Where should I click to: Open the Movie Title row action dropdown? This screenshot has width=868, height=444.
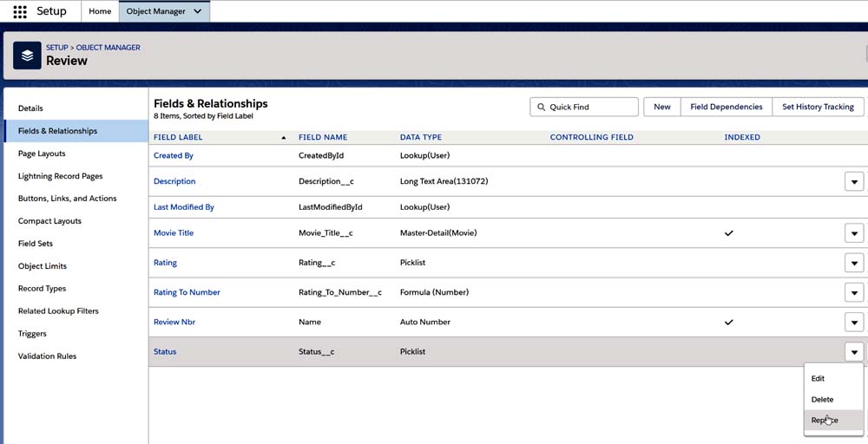854,233
